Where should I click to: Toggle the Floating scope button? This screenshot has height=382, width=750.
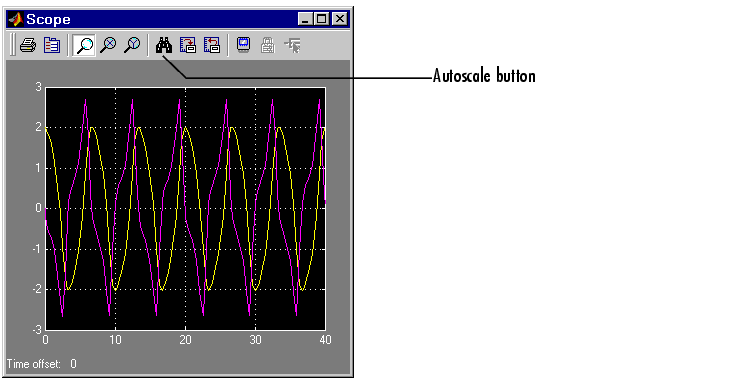click(x=244, y=45)
